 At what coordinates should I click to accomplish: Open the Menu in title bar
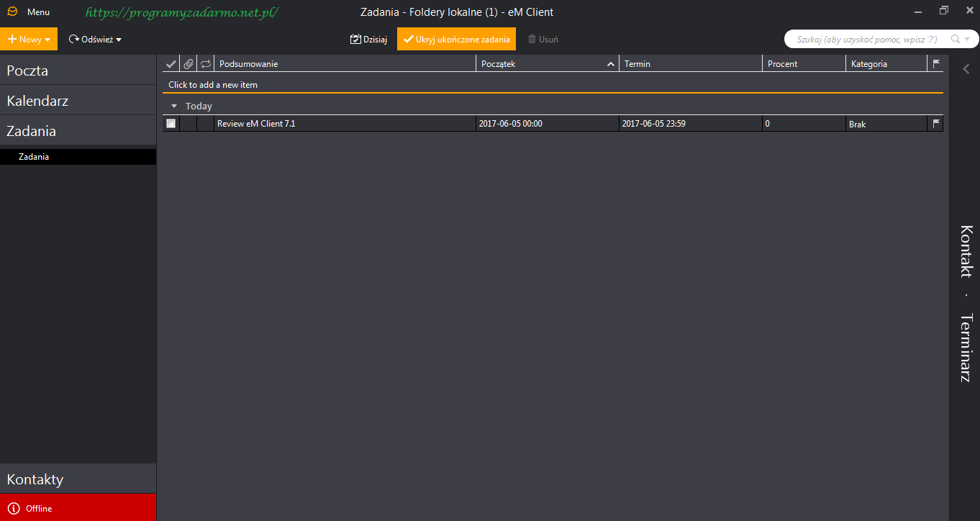[x=38, y=12]
